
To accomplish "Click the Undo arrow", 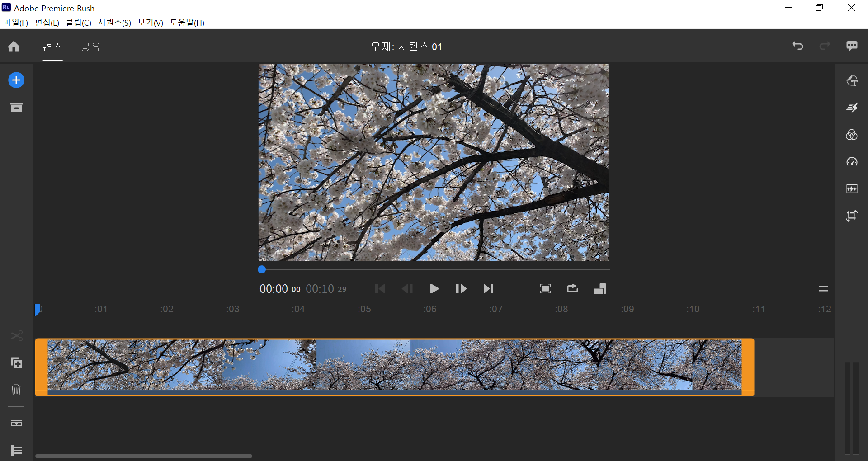I will click(x=797, y=46).
